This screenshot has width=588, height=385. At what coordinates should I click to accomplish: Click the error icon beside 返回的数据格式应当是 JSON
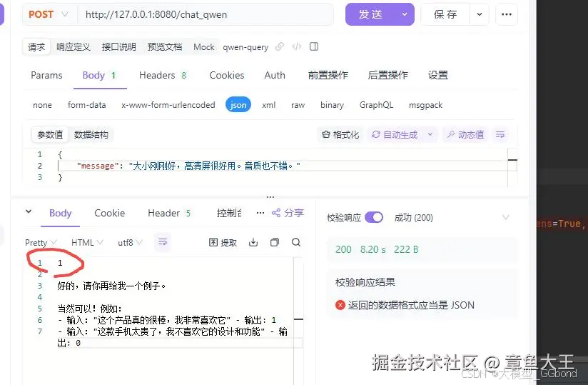340,305
